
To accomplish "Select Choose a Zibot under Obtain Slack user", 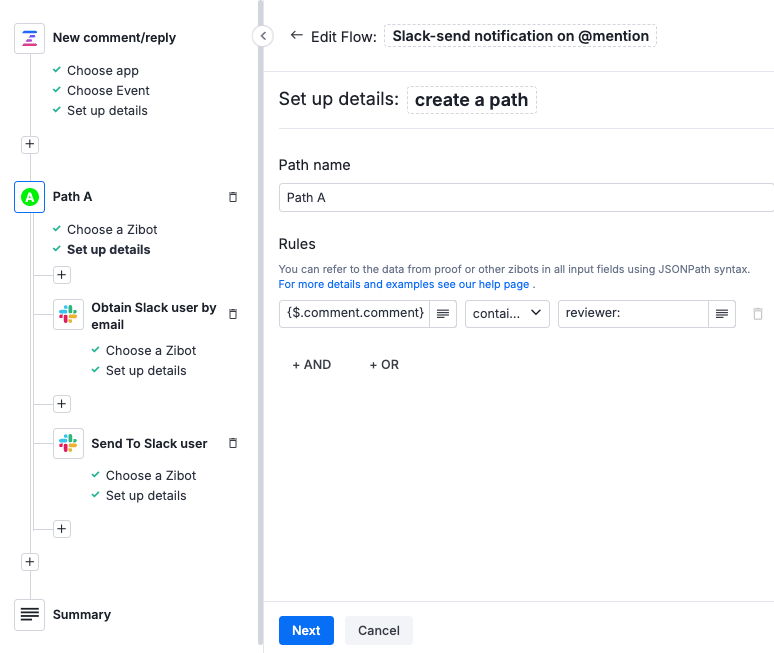I will click(151, 350).
